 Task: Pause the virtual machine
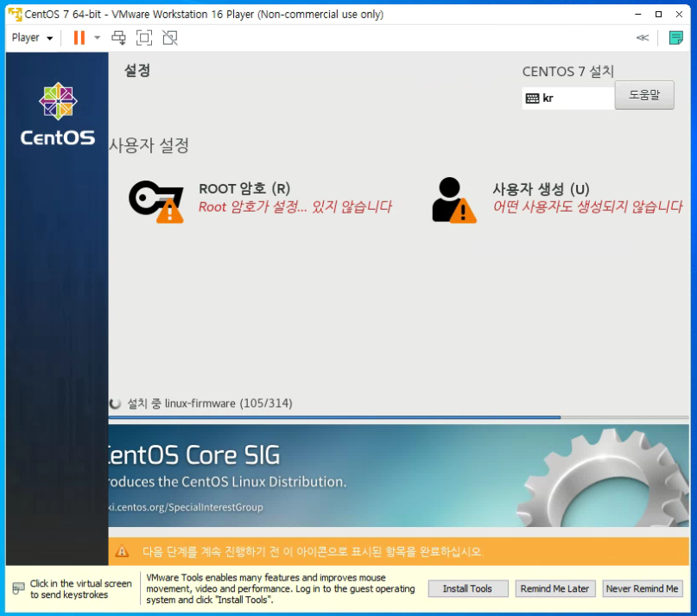[79, 38]
